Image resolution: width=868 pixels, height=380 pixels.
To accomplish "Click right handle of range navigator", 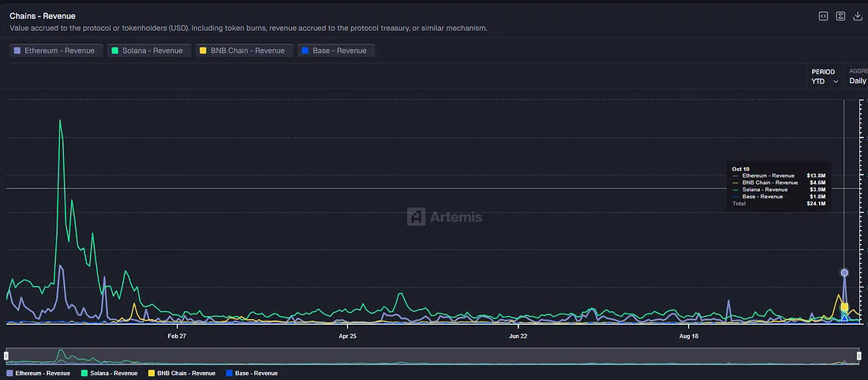I will tap(859, 356).
